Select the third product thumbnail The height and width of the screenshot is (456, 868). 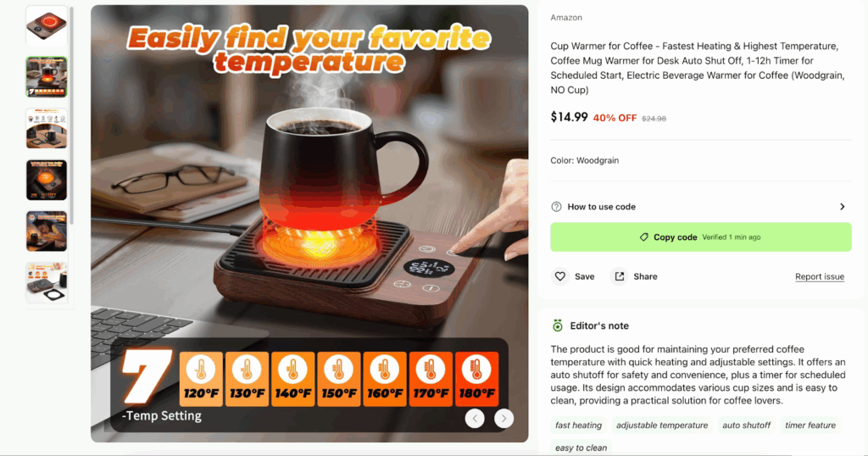point(47,128)
